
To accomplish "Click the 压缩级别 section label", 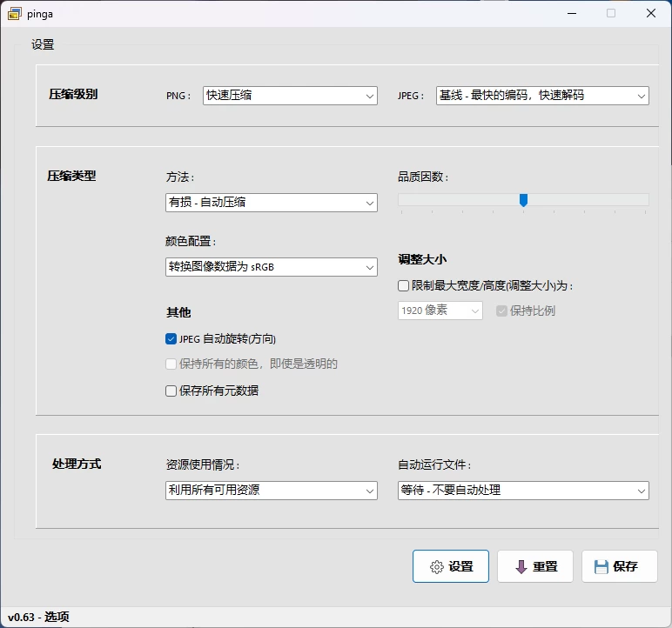I will pos(73,94).
